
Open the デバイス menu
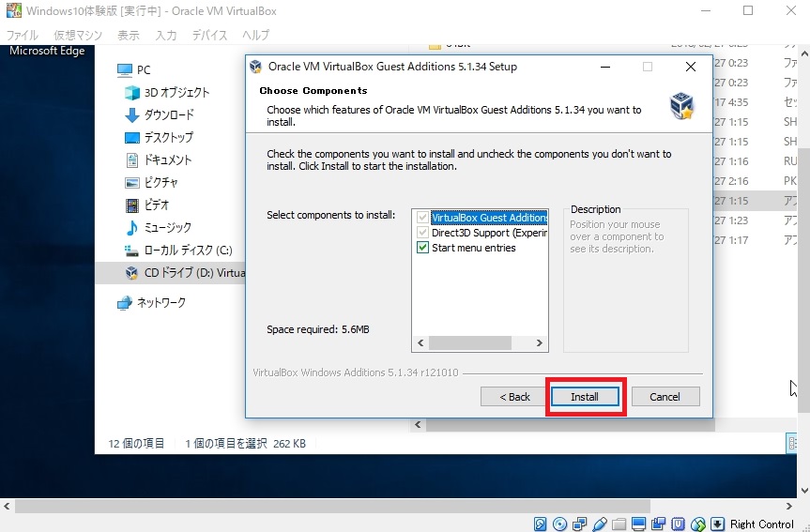(209, 35)
